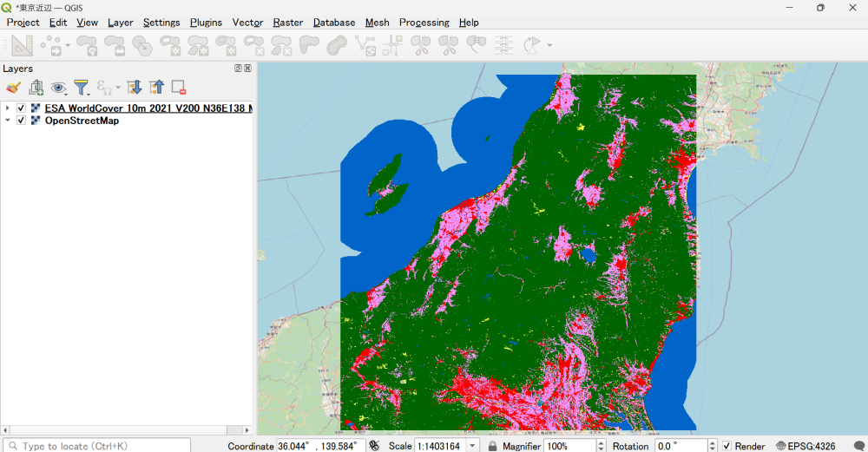The height and width of the screenshot is (452, 868).
Task: Click the Expand All layers icon
Action: pos(134,88)
